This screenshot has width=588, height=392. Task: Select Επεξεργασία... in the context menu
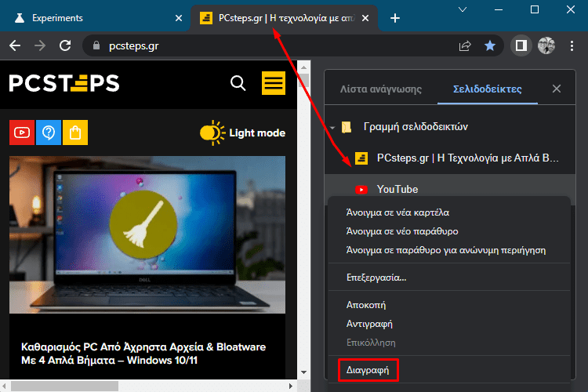click(376, 278)
